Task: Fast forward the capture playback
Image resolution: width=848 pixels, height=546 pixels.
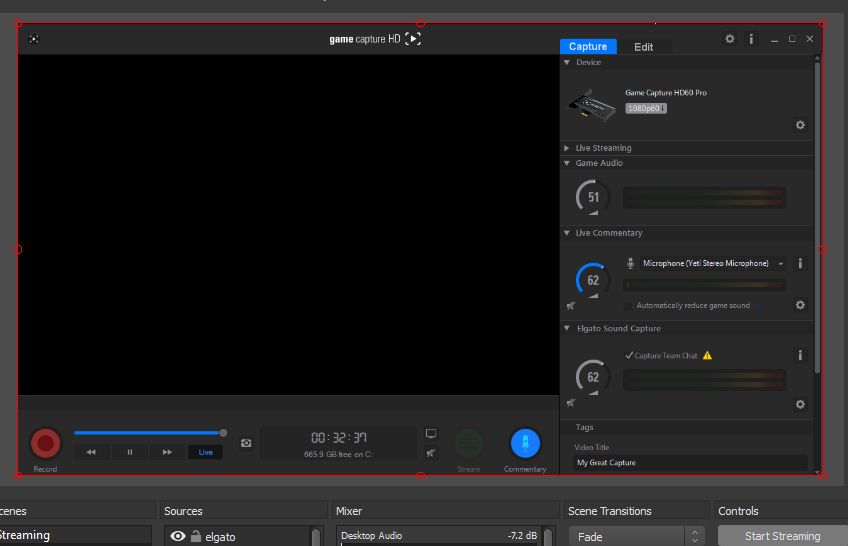Action: [x=167, y=452]
